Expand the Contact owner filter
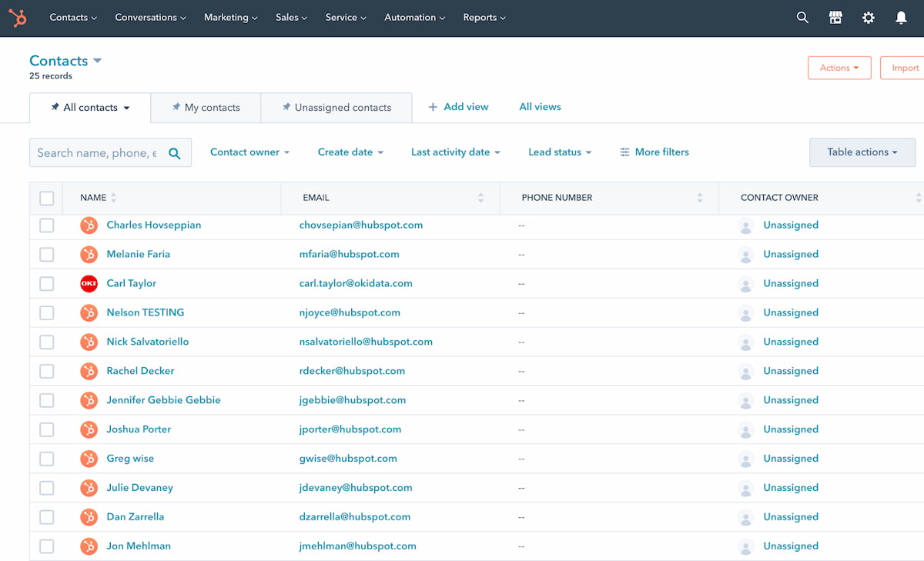This screenshot has width=924, height=561. (249, 152)
